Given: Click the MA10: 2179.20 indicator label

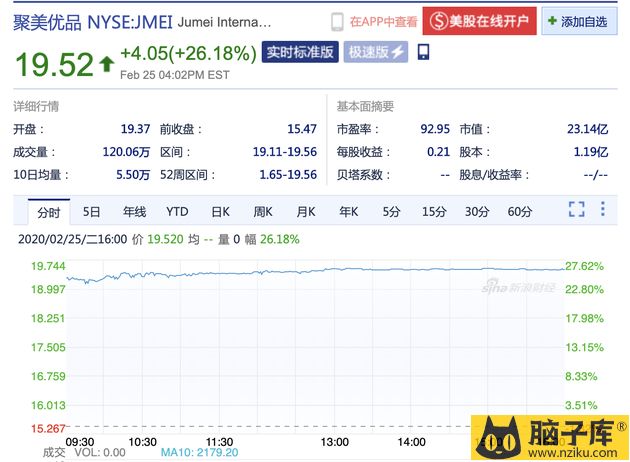Looking at the screenshot, I should coord(199,452).
